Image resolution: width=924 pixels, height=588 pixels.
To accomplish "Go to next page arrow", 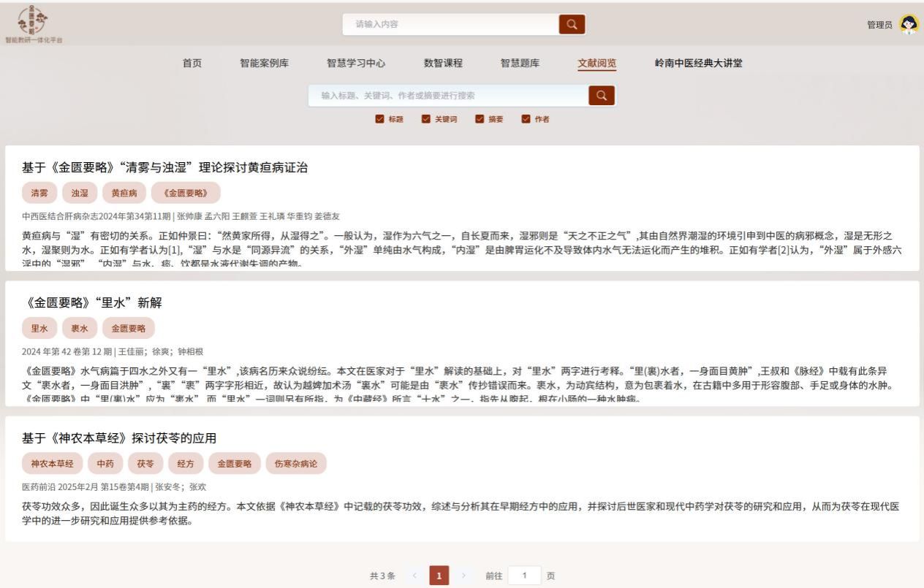I will pyautogui.click(x=463, y=576).
